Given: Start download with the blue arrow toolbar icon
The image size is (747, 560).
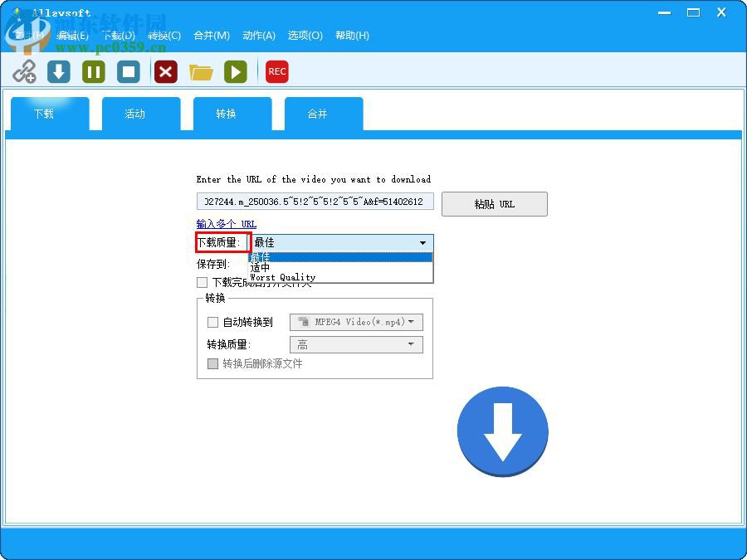Looking at the screenshot, I should pyautogui.click(x=58, y=72).
